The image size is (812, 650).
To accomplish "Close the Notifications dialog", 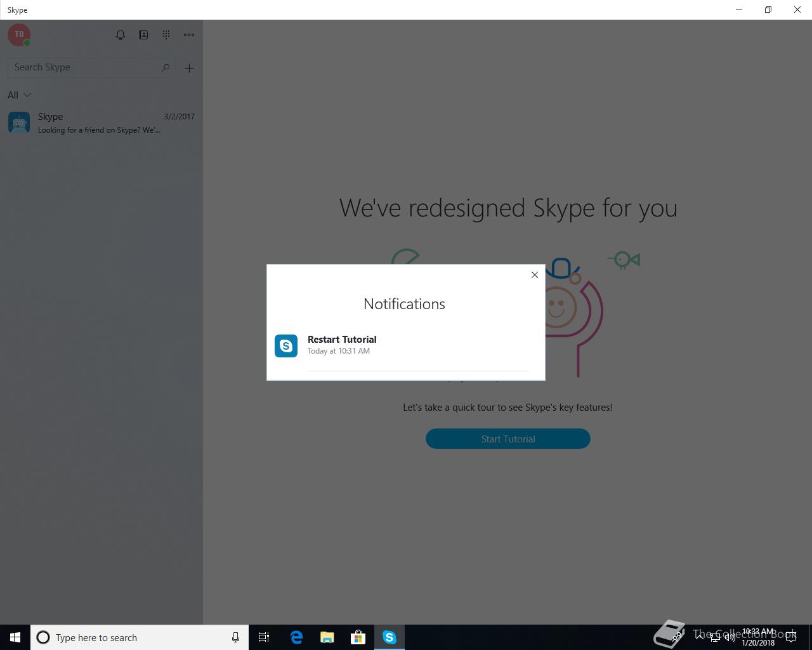I will [534, 275].
